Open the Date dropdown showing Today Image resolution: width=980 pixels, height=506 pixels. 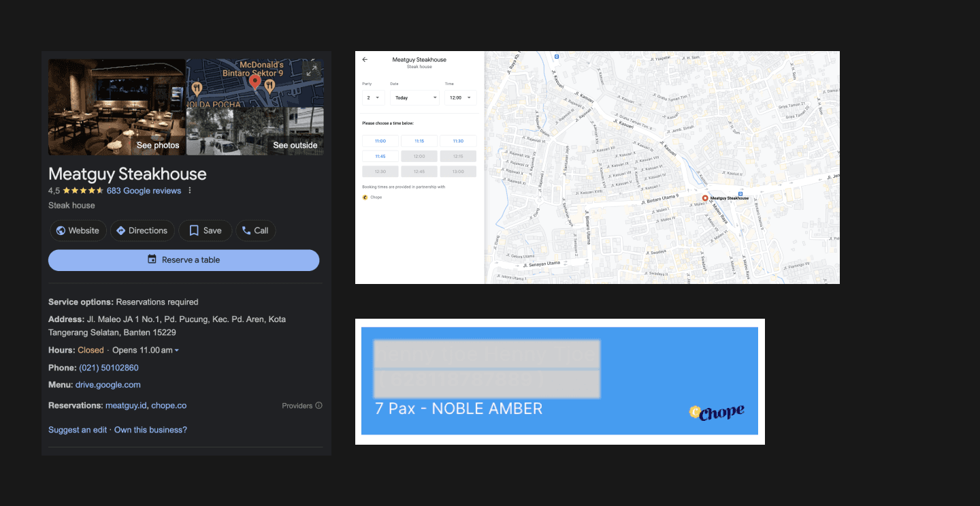415,97
